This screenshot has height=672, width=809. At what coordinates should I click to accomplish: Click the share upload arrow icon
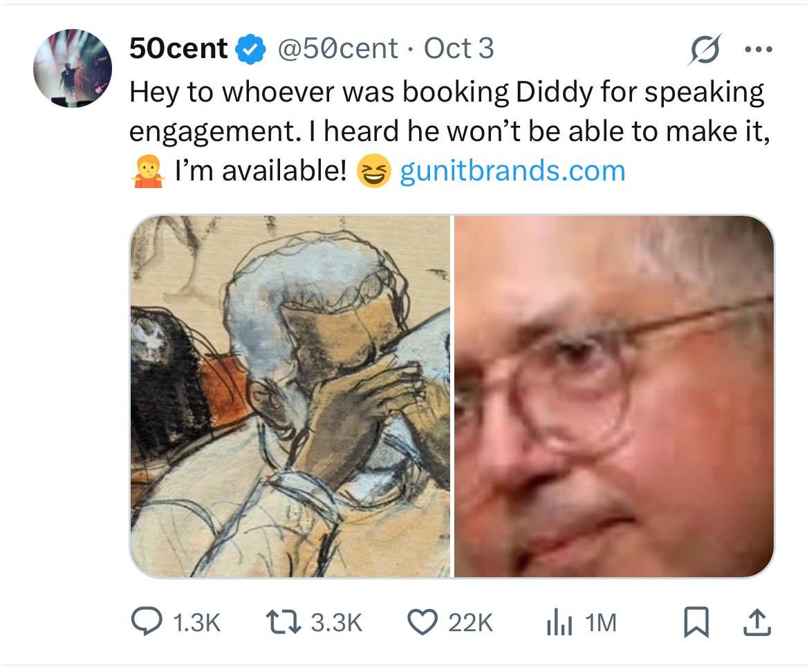click(x=755, y=622)
